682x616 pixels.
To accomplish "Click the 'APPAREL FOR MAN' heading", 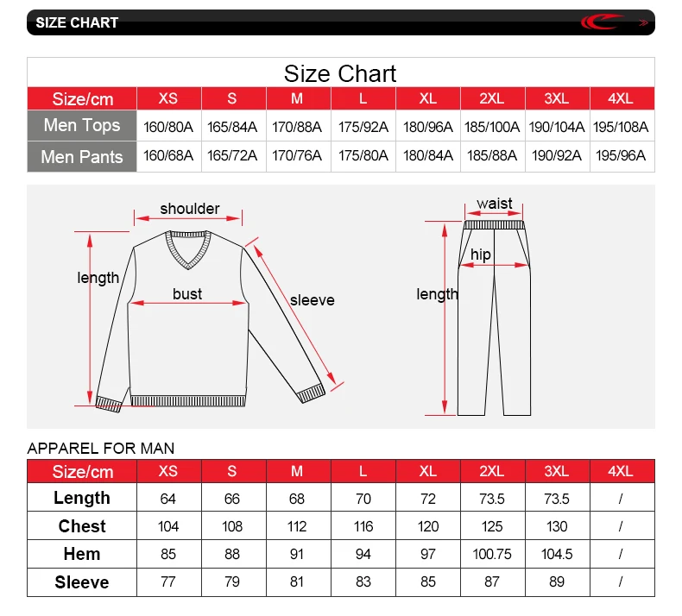I will (100, 449).
